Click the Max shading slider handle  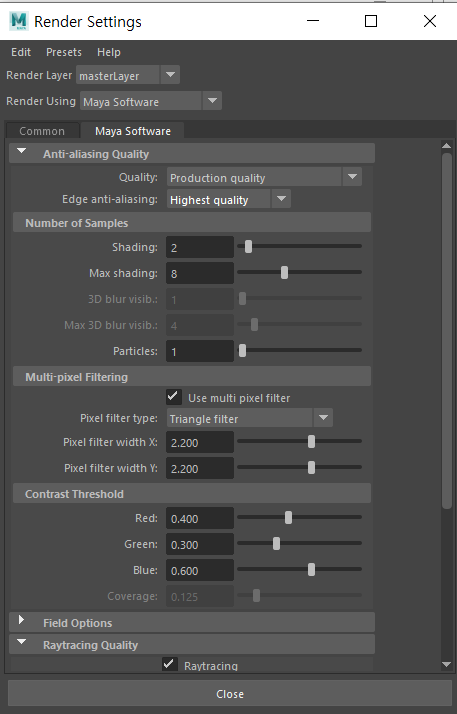(284, 272)
